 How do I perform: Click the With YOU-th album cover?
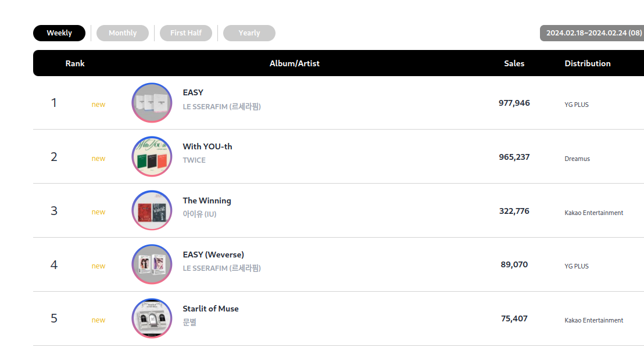coord(152,157)
